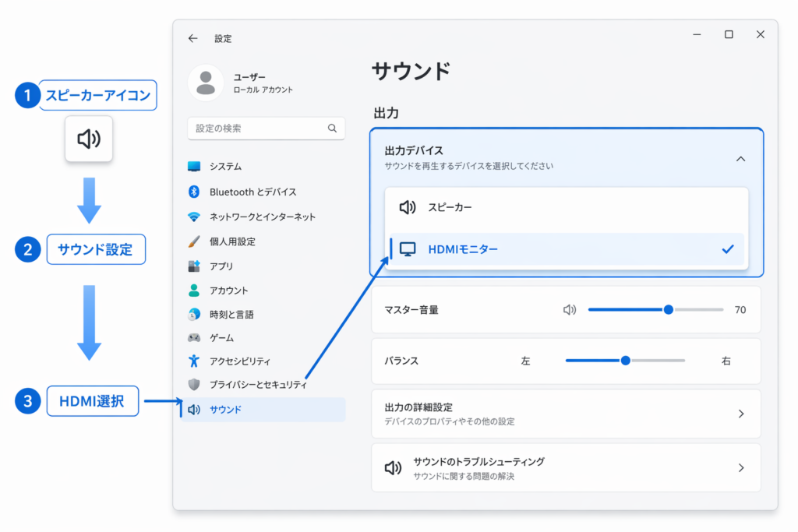Click the ユーザー account name
Viewport: 798px width, 532px height.
(249, 77)
